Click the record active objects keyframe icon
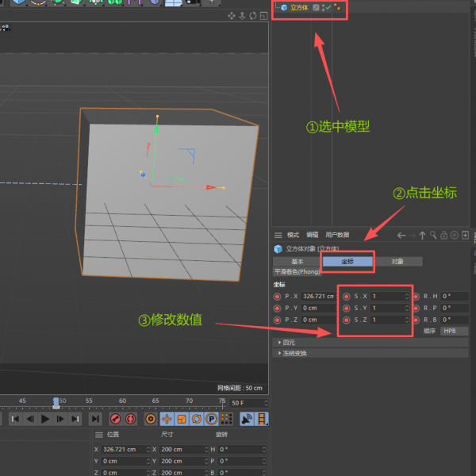This screenshot has height=476, width=476. [x=115, y=418]
